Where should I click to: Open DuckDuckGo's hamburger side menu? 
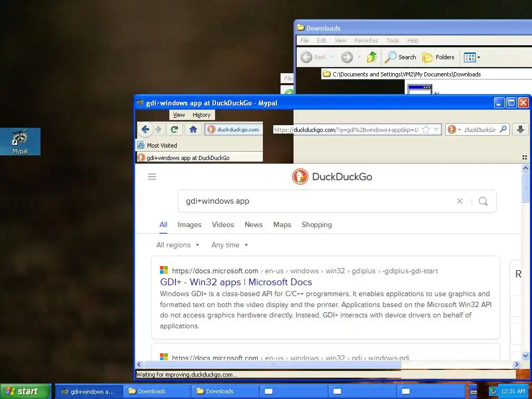[x=152, y=177]
